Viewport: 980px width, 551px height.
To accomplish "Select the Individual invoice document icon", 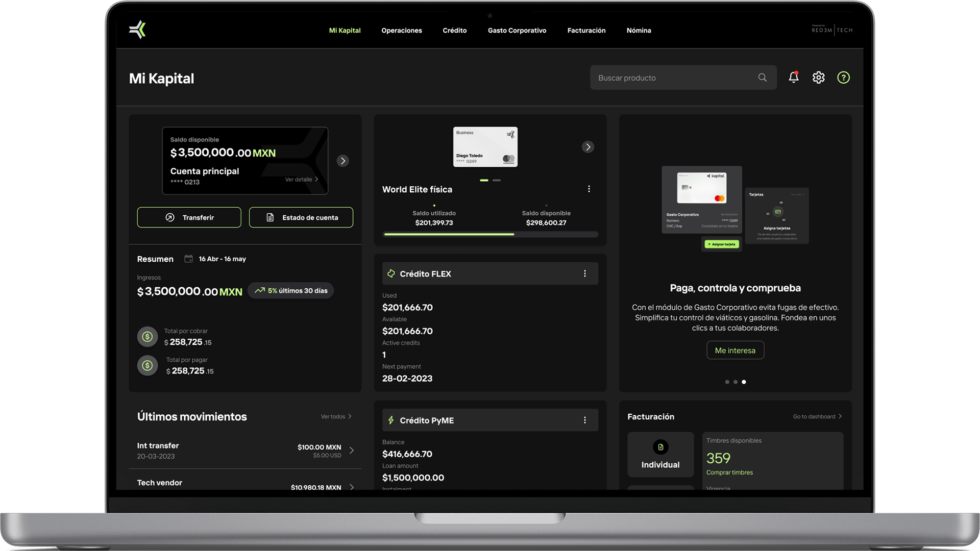I will pos(660,447).
